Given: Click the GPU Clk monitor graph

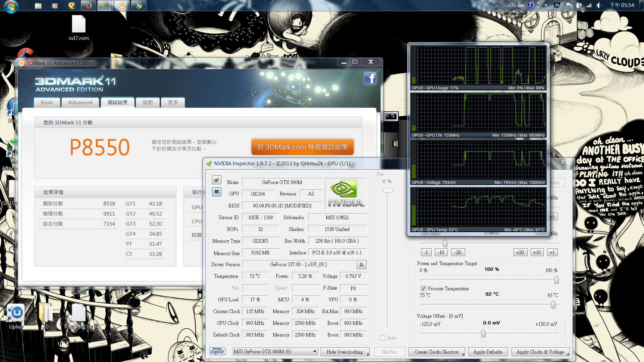Looking at the screenshot, I should [478, 115].
